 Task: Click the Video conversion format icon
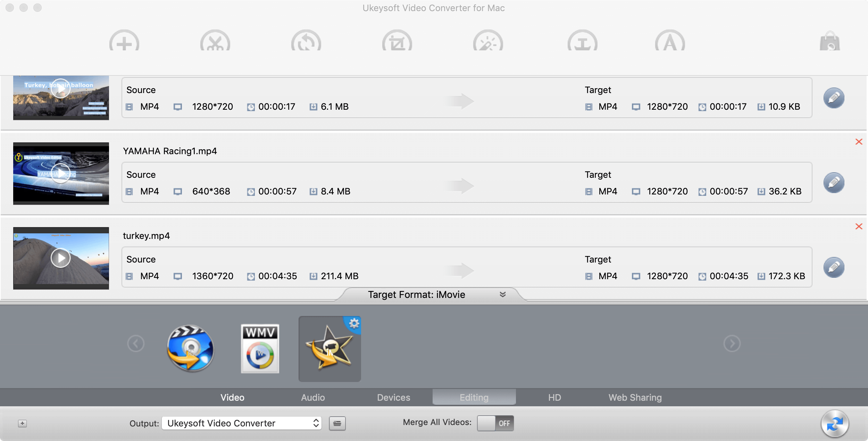(x=191, y=347)
